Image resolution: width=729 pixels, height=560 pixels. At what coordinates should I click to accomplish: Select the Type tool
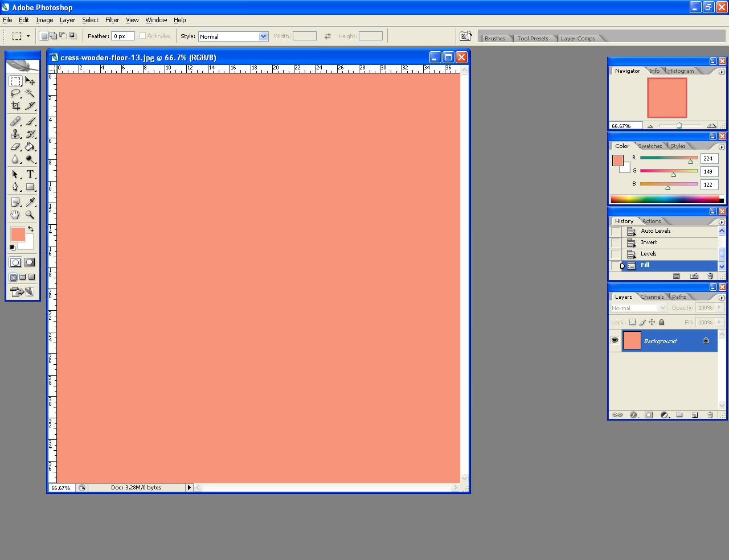coord(30,174)
